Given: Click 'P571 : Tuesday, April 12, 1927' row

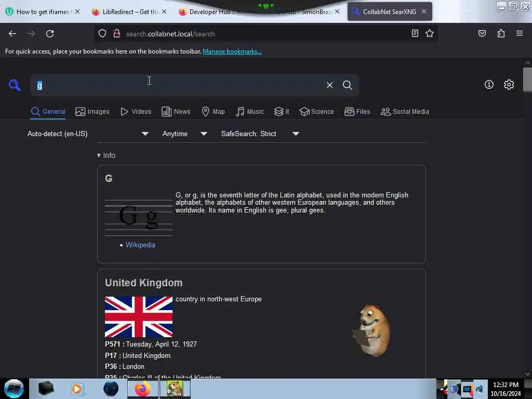Looking at the screenshot, I should pyautogui.click(x=151, y=344).
